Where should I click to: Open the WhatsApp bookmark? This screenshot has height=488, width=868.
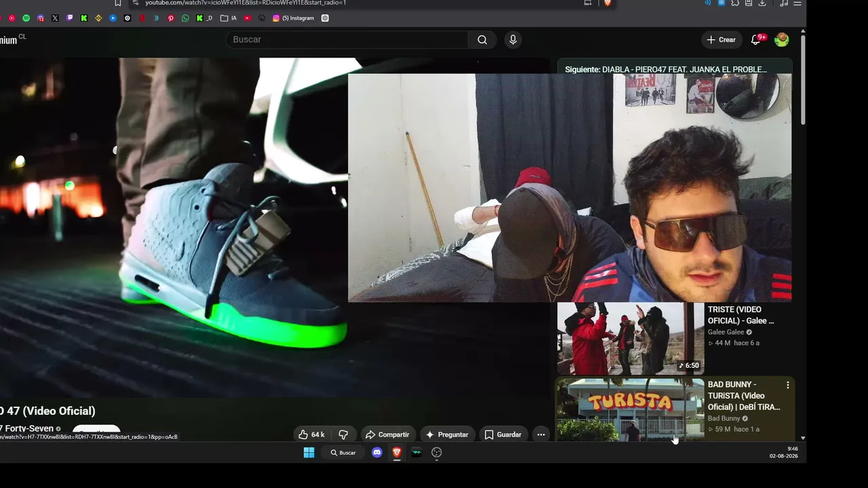tap(185, 18)
